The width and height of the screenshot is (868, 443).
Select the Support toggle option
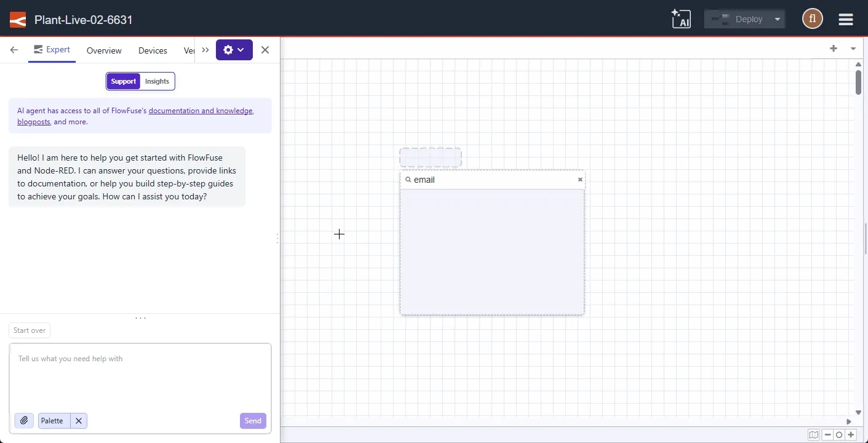(123, 81)
